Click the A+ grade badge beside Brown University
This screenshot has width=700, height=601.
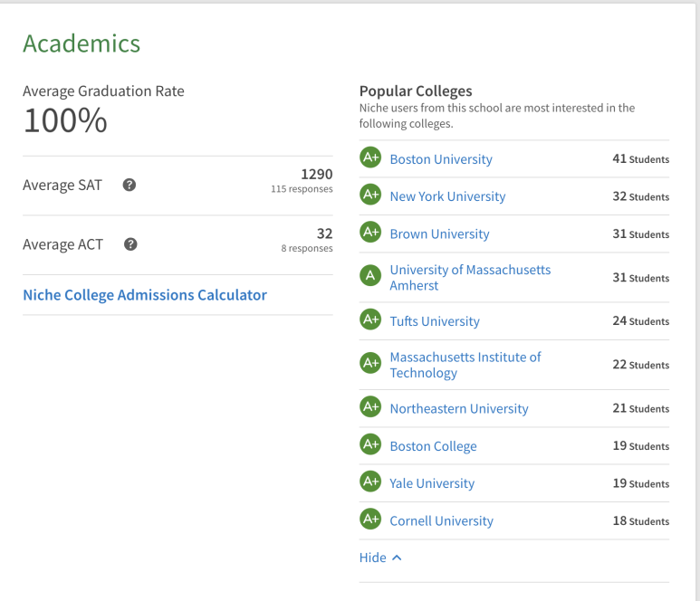click(370, 232)
